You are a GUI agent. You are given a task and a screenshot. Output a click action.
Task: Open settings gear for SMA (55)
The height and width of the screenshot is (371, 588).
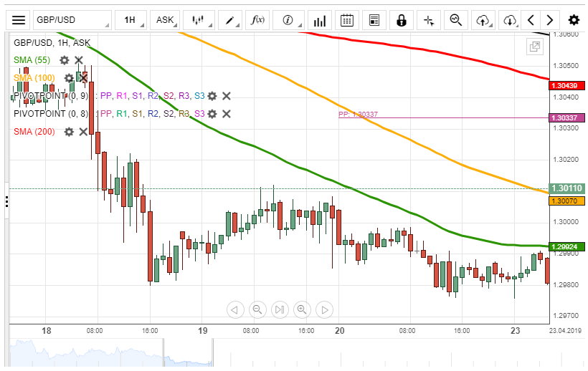click(65, 60)
